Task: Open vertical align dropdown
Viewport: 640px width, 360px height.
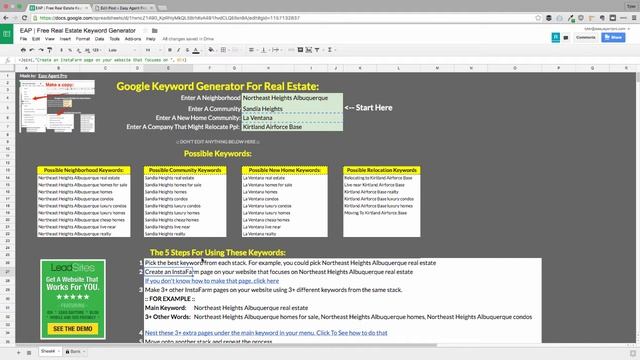Action: 264,50
